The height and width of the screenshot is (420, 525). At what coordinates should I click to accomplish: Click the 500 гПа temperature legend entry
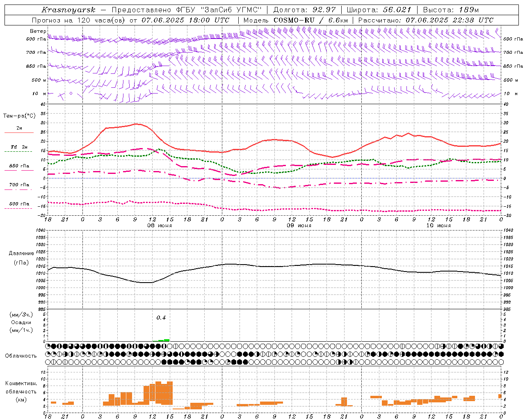(x=19, y=204)
